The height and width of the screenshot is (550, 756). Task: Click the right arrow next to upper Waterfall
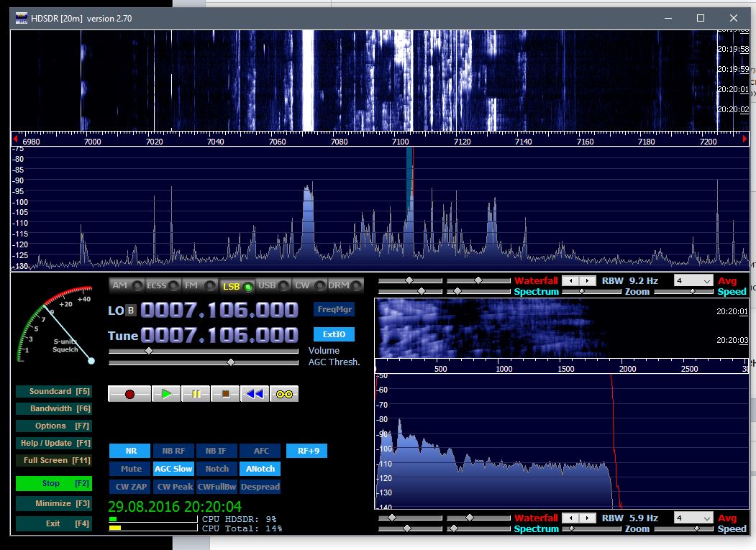[588, 280]
